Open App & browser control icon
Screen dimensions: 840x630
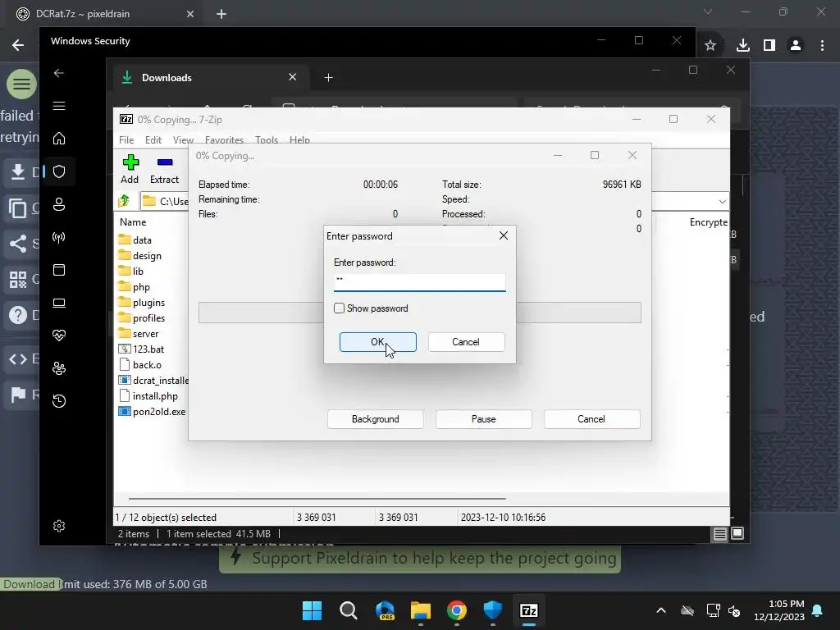point(59,269)
